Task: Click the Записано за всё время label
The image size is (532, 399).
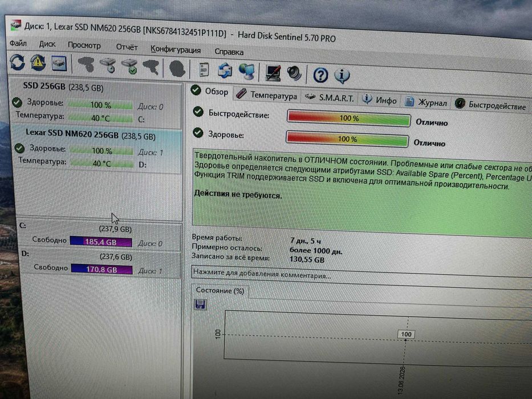Action: coord(230,257)
